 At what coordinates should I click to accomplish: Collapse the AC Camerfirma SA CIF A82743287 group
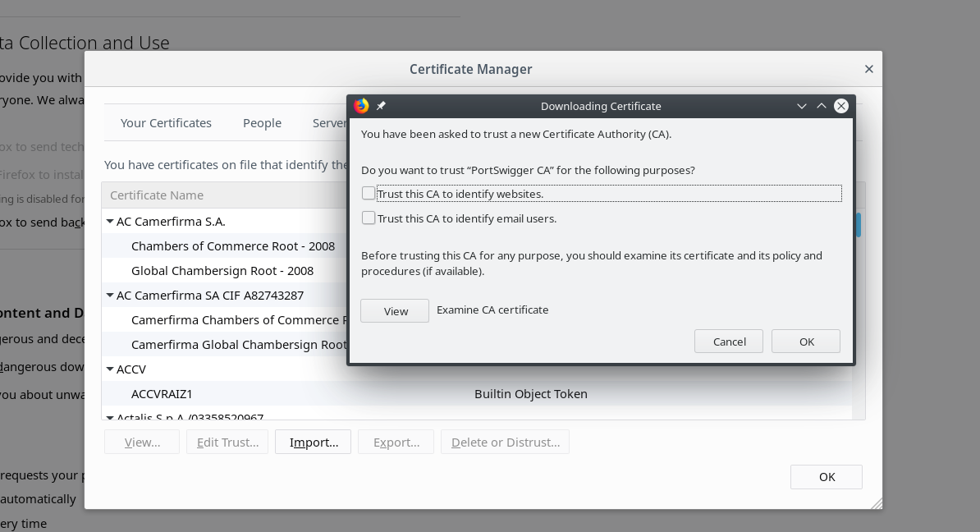[110, 295]
